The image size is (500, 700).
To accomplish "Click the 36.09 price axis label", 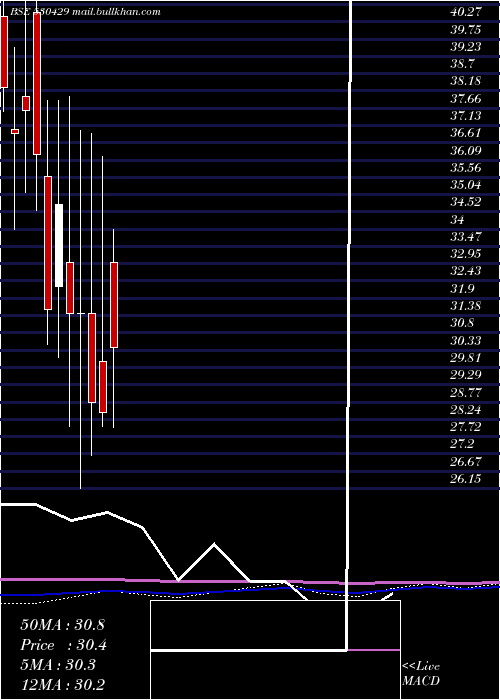I will click(x=466, y=150).
